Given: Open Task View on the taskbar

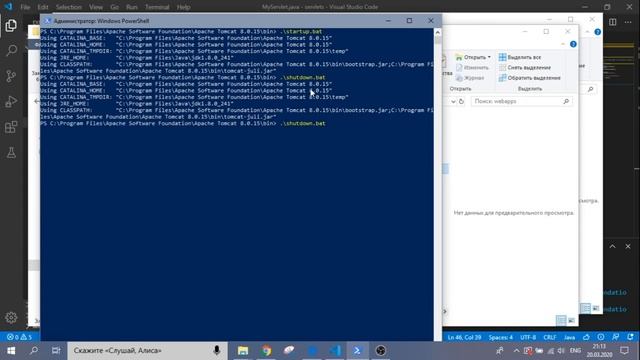Looking at the screenshot, I should [56, 351].
